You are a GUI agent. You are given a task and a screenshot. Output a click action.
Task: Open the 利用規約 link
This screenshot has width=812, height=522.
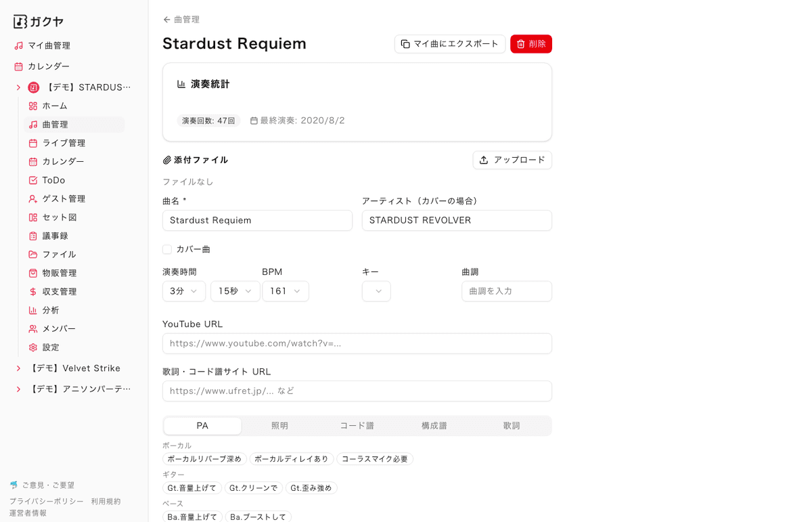(106, 501)
